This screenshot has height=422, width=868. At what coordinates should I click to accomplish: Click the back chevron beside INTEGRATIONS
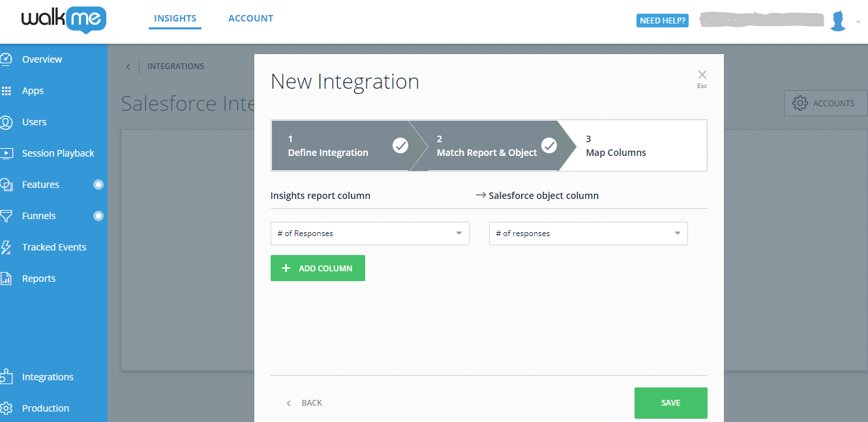click(x=128, y=67)
